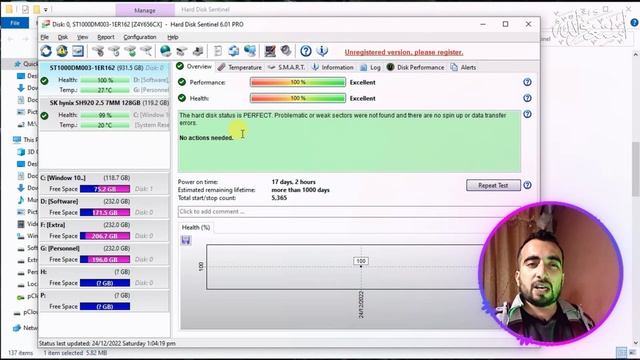Click the dark monitor toolbar icon
Viewport: 640px width, 360px height.
click(270, 51)
